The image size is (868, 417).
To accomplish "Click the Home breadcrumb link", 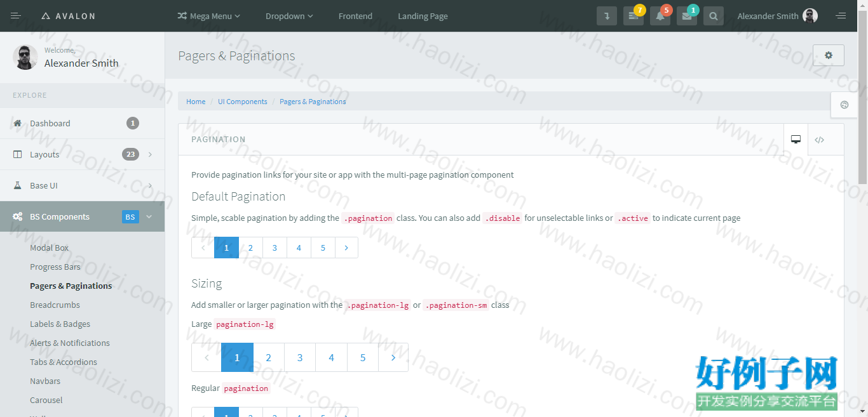I will (x=196, y=102).
